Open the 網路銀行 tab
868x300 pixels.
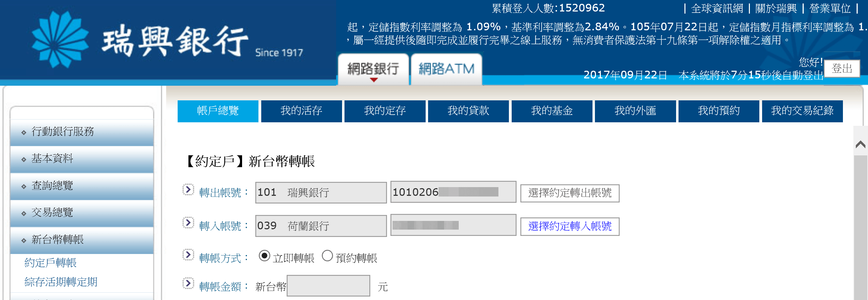tap(373, 69)
